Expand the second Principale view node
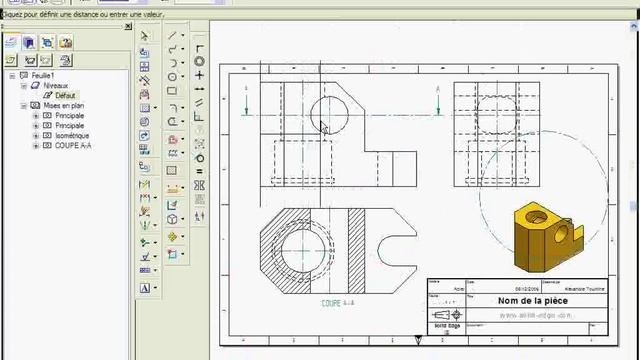This screenshot has width=640, height=360. point(36,126)
